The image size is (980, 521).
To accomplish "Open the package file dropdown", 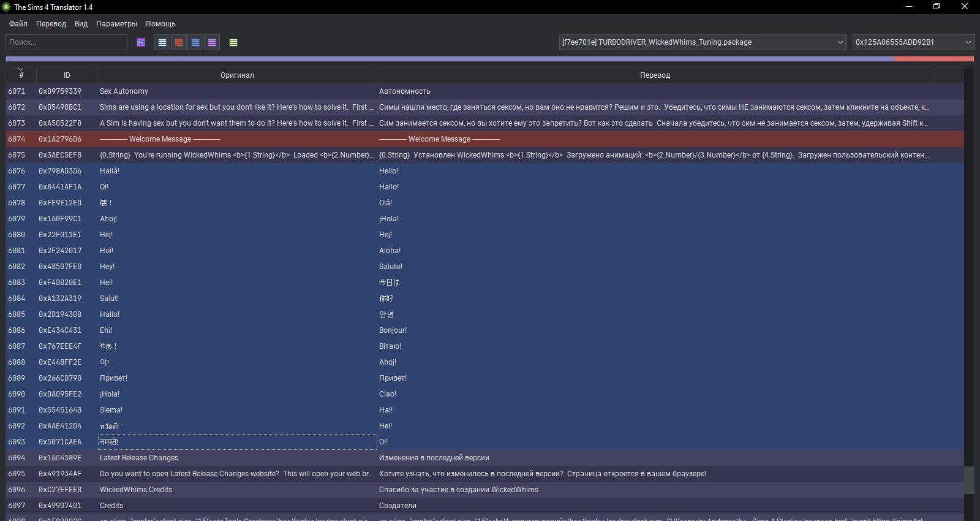I will [x=703, y=42].
